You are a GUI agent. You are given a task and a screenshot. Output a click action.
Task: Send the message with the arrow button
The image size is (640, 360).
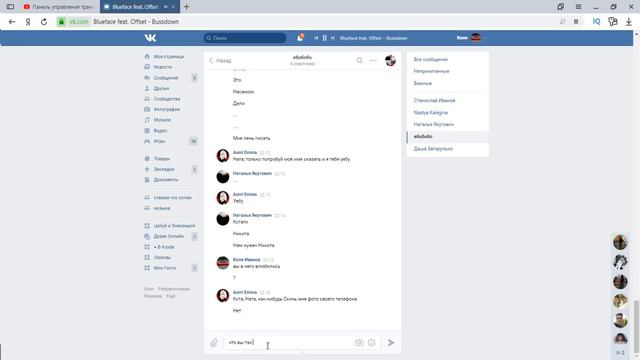391,343
